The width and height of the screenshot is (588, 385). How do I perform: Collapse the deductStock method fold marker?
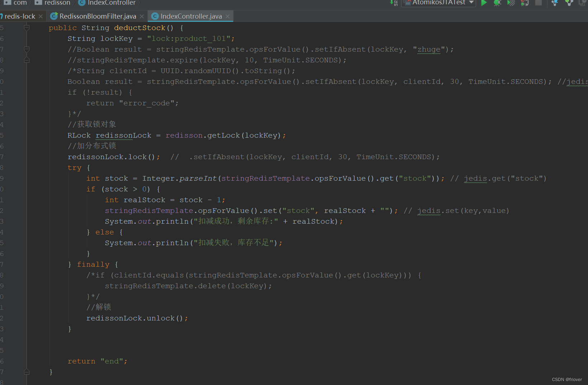click(27, 28)
